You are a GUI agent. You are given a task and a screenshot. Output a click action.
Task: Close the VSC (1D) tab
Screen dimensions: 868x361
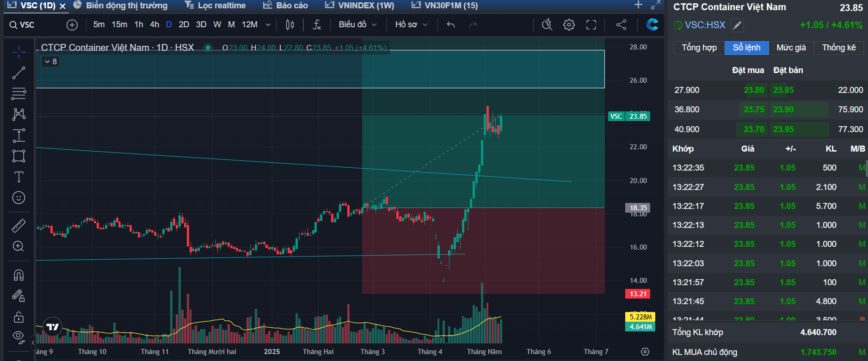point(63,6)
